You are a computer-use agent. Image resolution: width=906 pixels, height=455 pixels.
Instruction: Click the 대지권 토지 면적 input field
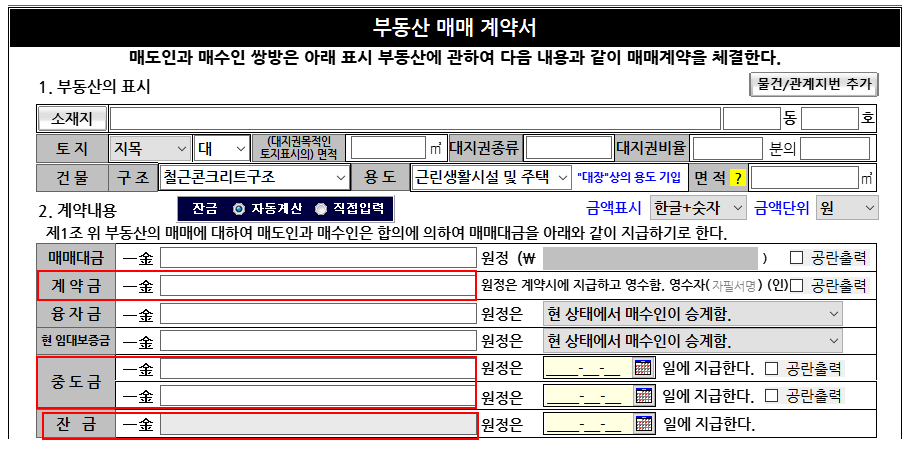pos(388,149)
